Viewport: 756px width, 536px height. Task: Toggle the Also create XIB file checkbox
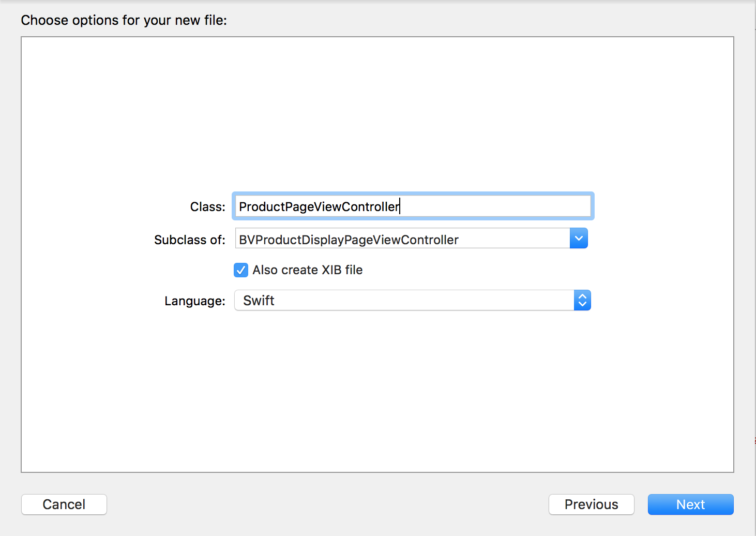point(241,270)
